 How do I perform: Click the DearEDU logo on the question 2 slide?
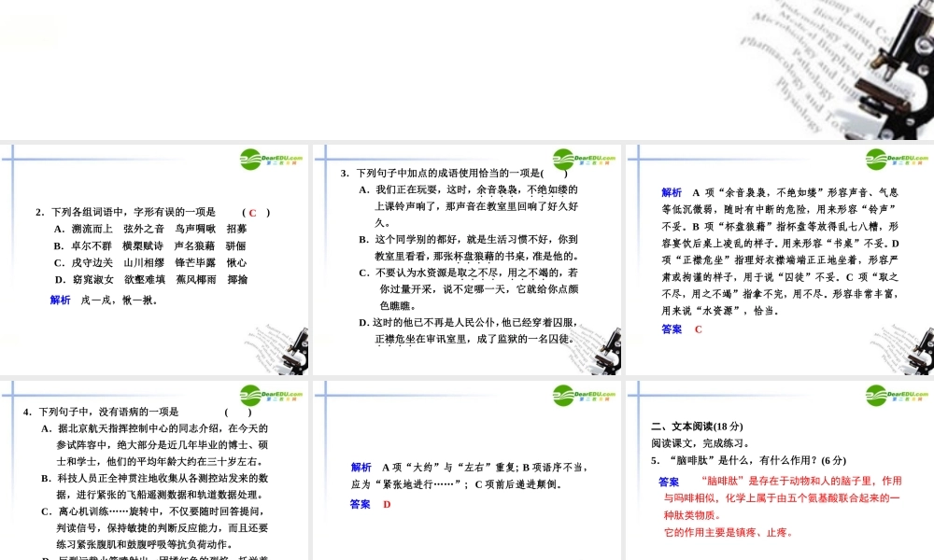pyautogui.click(x=271, y=160)
